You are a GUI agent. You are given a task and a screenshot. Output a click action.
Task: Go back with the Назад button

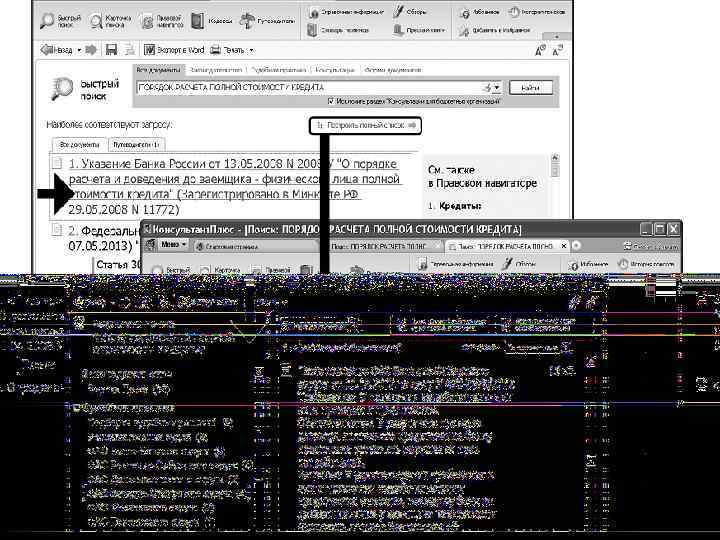[56, 50]
